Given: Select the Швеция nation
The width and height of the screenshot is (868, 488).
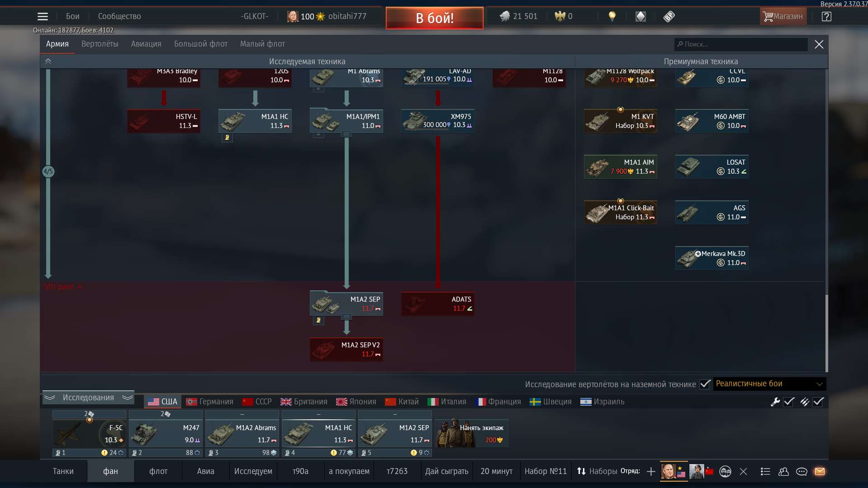Looking at the screenshot, I should point(550,402).
